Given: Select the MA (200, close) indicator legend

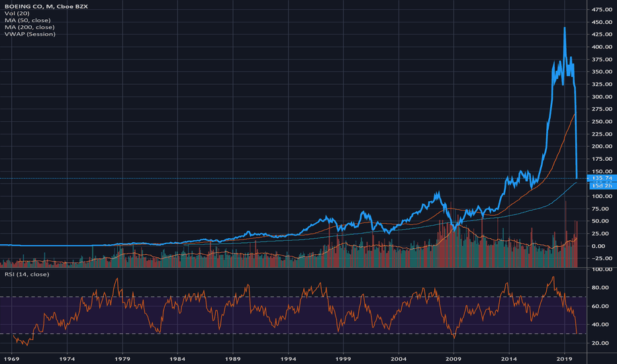Looking at the screenshot, I should 30,27.
